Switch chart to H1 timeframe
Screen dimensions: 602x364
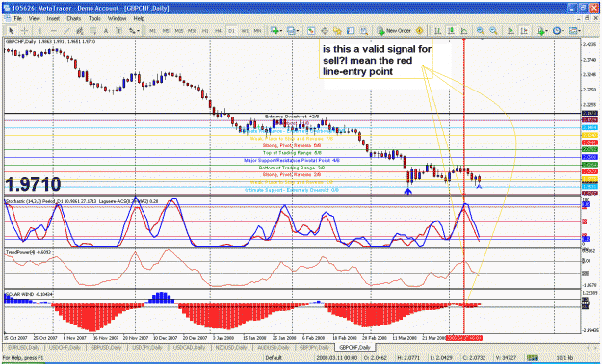[205, 31]
